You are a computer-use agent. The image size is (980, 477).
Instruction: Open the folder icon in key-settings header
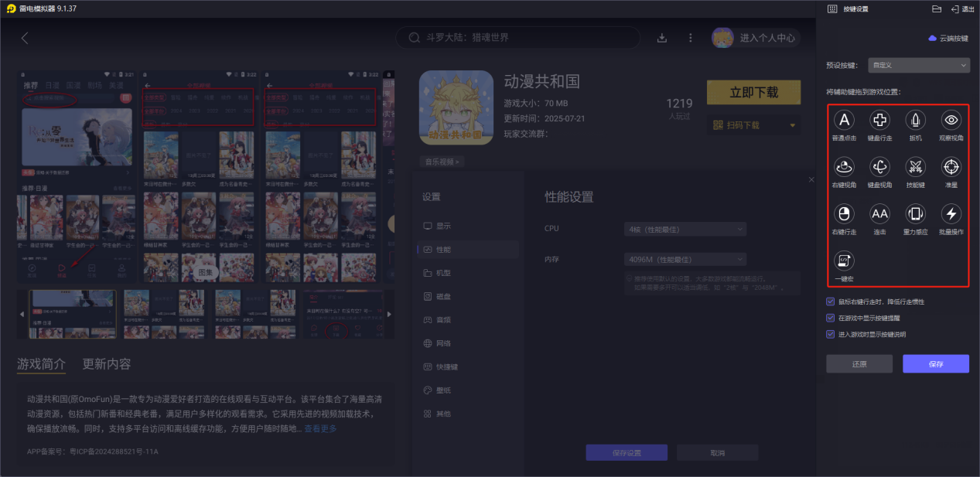pyautogui.click(x=937, y=9)
